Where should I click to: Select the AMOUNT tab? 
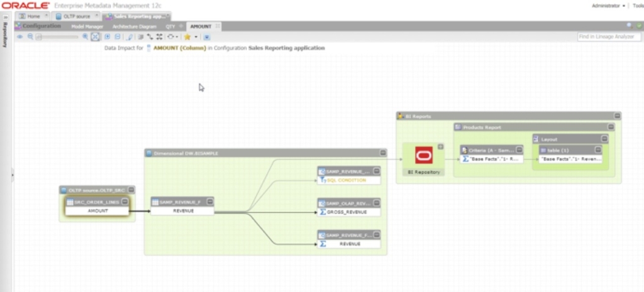pyautogui.click(x=201, y=26)
